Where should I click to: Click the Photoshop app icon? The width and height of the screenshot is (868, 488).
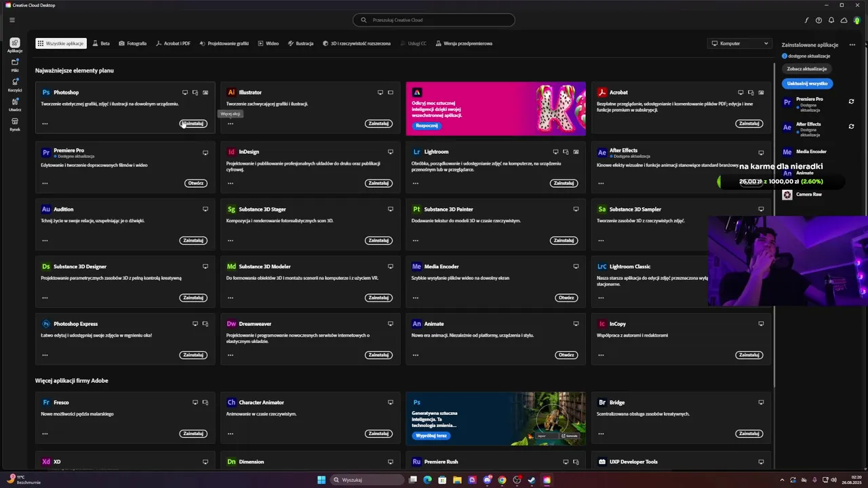(46, 92)
